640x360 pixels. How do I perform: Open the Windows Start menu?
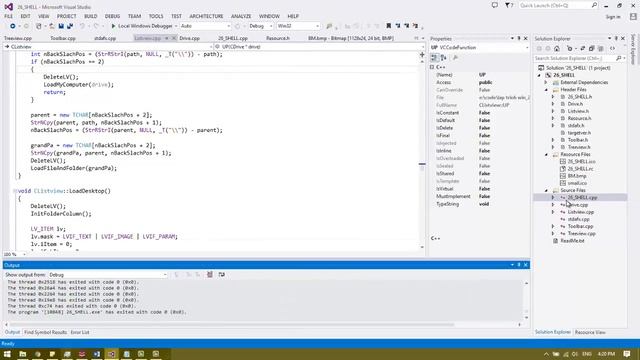[x=7, y=354]
